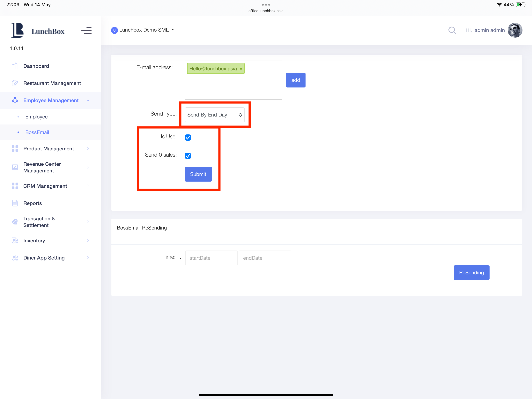Click the Inventory truck icon
Screen dimensions: 532x399
(x=15, y=241)
